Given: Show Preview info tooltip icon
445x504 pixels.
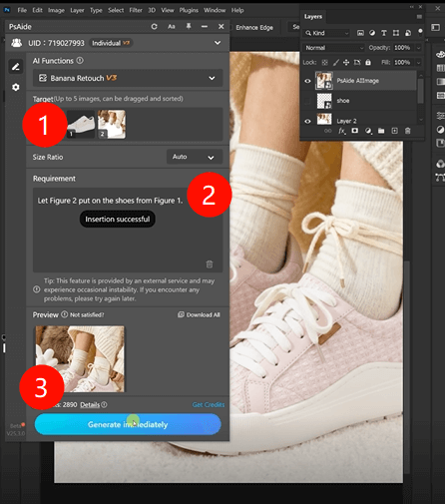Looking at the screenshot, I should click(64, 314).
